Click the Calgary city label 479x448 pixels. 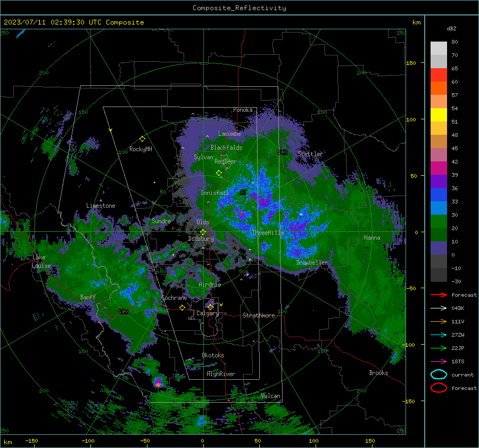pyautogui.click(x=208, y=313)
